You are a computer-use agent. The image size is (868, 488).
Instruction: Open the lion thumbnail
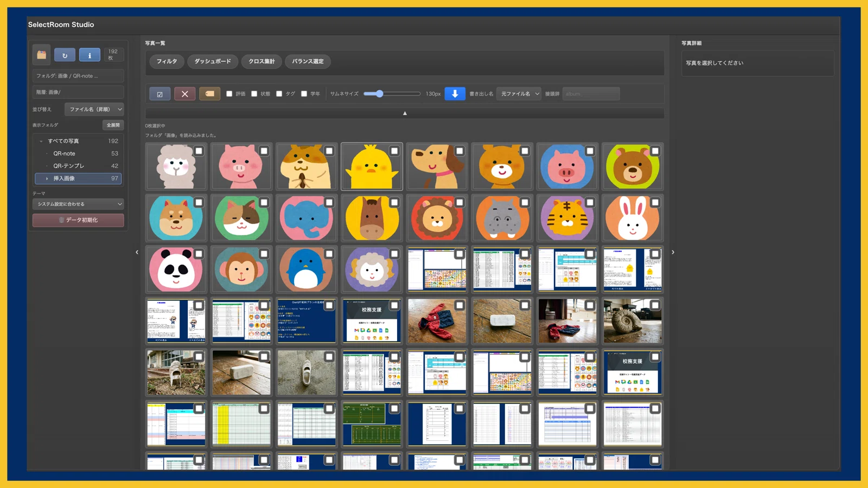[x=437, y=218]
